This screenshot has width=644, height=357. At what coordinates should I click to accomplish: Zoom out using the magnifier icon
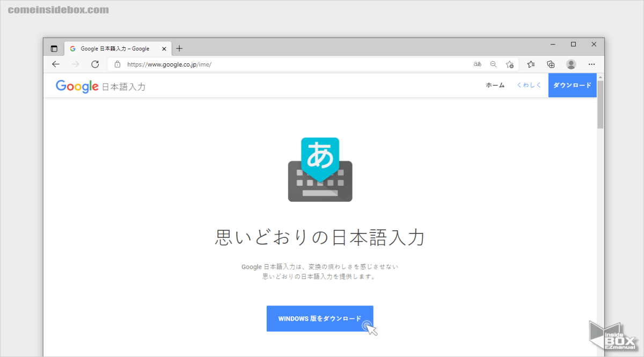coord(493,64)
